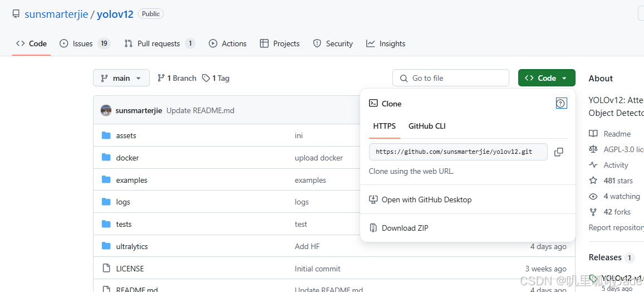
Task: Open the yolov12 repository name link
Action: click(115, 14)
